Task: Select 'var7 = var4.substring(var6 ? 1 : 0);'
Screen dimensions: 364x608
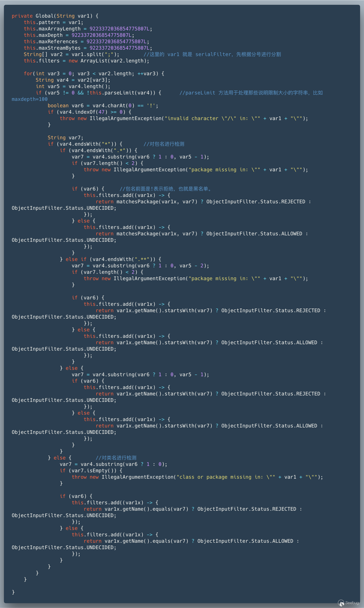Action: (113, 464)
